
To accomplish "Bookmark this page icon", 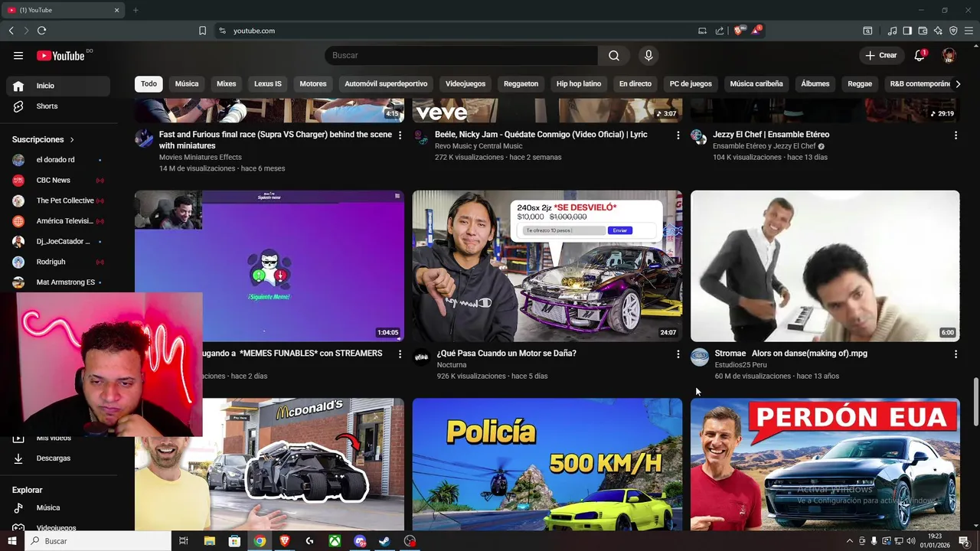I will click(x=202, y=31).
